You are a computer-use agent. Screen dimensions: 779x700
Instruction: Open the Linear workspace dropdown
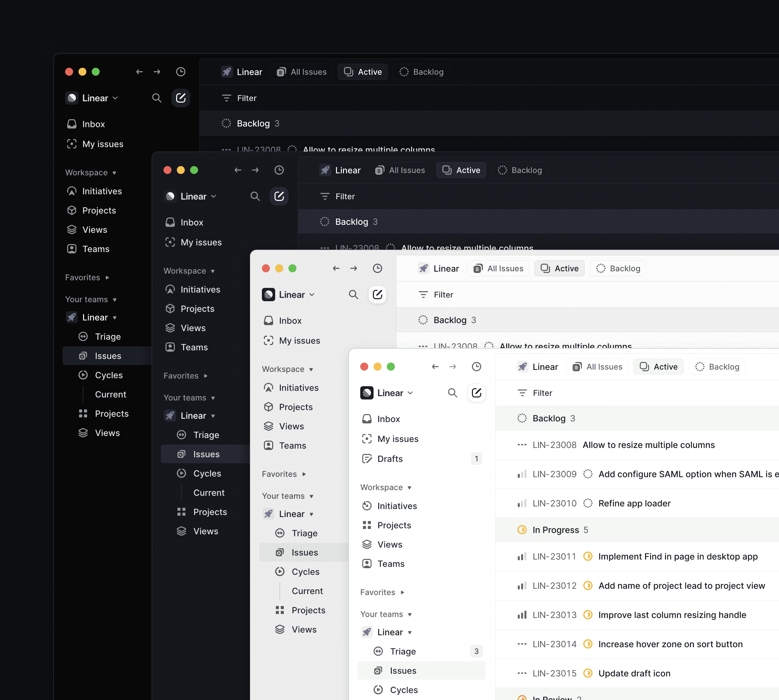391,393
